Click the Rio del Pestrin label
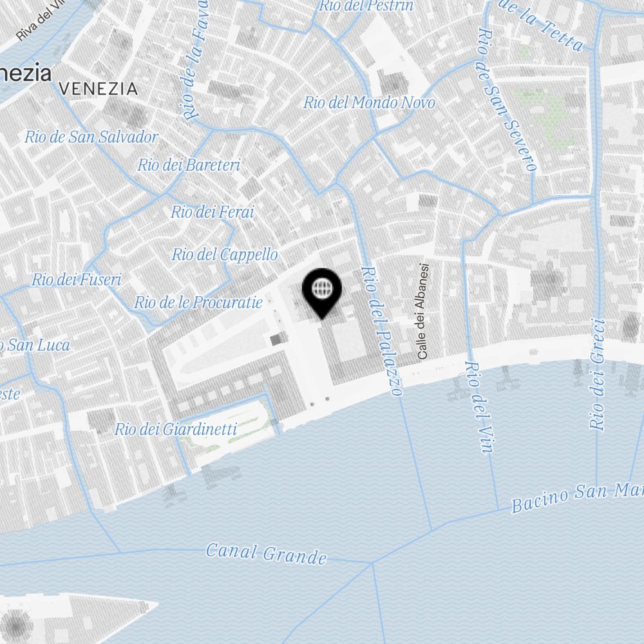The height and width of the screenshot is (644, 644). [366, 6]
